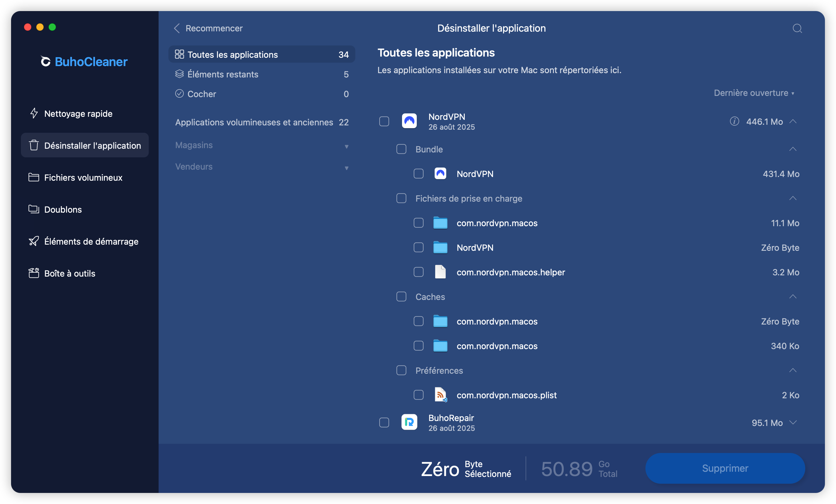The width and height of the screenshot is (836, 504).
Task: Click the Doublons duplicate folders icon
Action: [34, 209]
